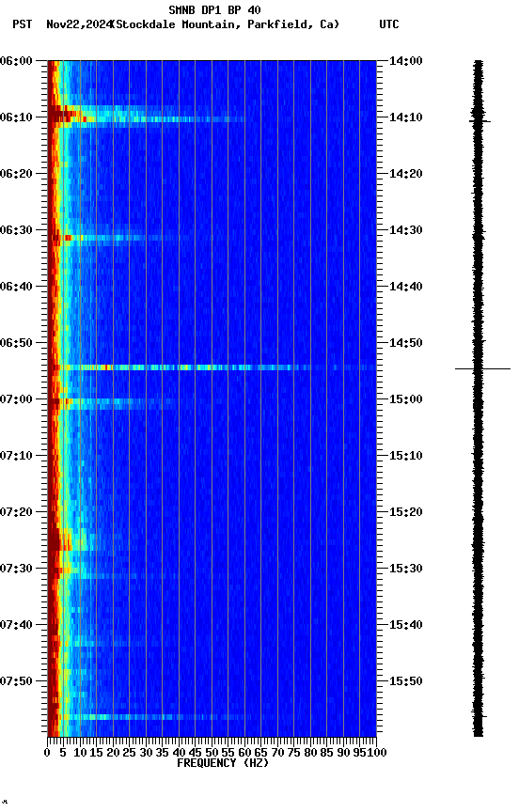The image size is (519, 812).
Task: Click the 50 Hz frequency tick label
Action: point(212,754)
